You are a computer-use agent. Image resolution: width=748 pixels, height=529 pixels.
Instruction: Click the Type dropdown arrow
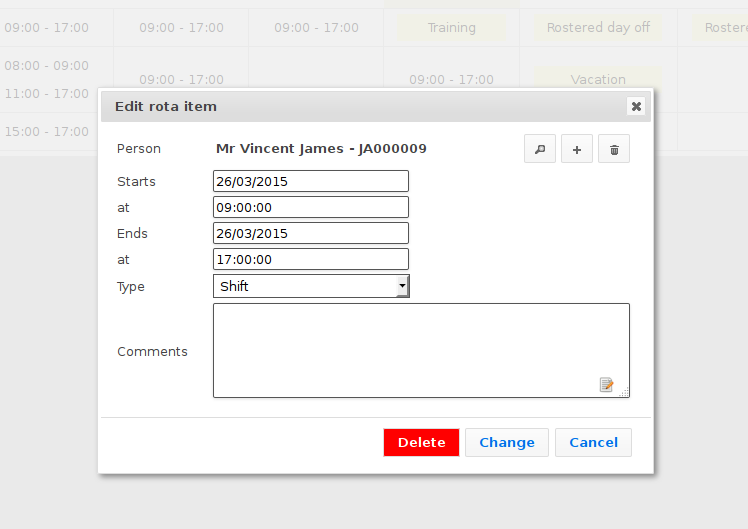(402, 286)
